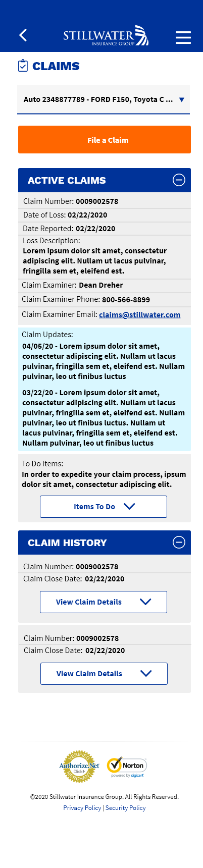Expand second View Claim Details
Image resolution: width=203 pixels, height=868 pixels.
pos(104,674)
